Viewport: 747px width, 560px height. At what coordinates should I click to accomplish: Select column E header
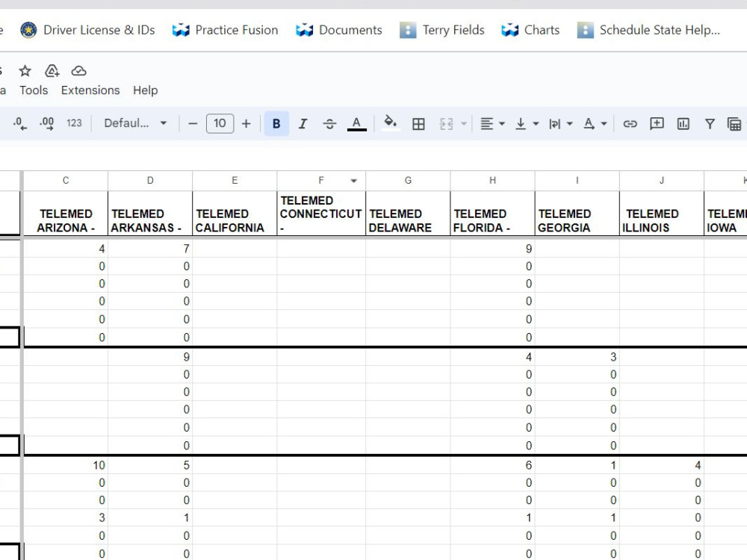coord(235,181)
